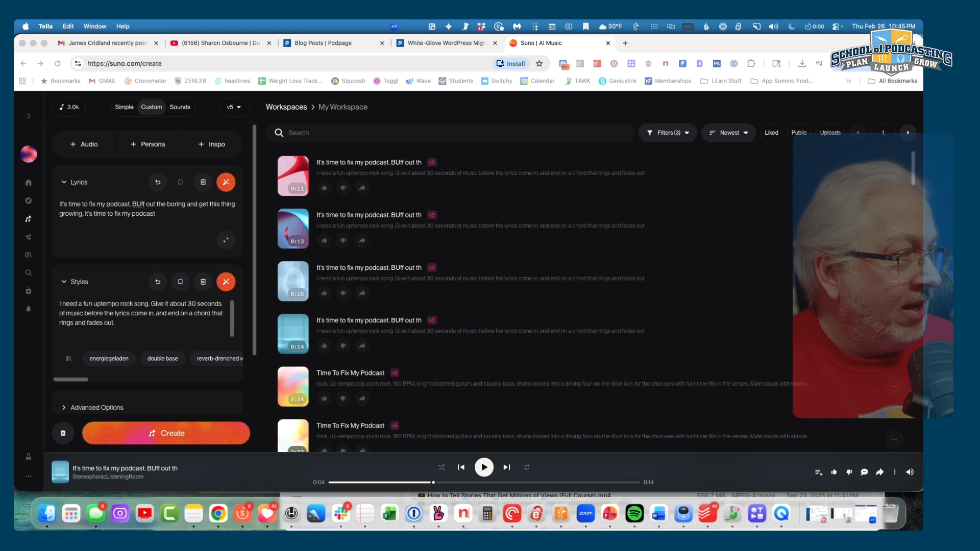Click the magic wand icon in Lyrics section
This screenshot has height=551, width=980.
coord(226,182)
